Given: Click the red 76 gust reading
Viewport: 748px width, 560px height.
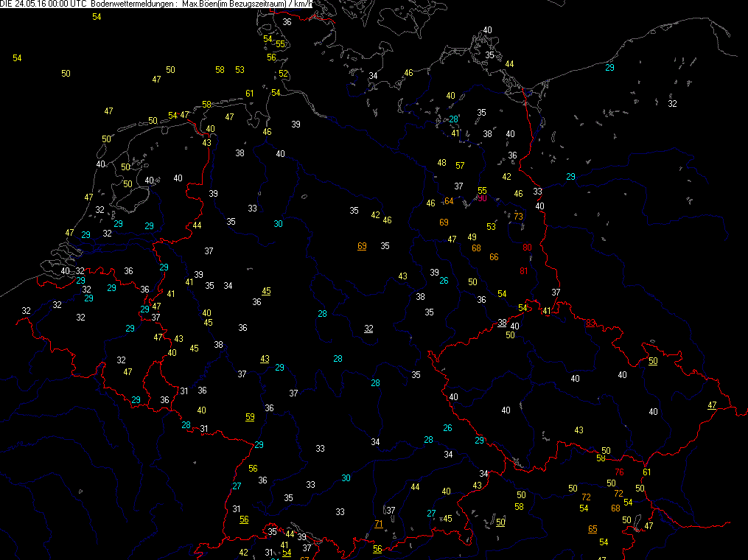Looking at the screenshot, I should pyautogui.click(x=619, y=472).
